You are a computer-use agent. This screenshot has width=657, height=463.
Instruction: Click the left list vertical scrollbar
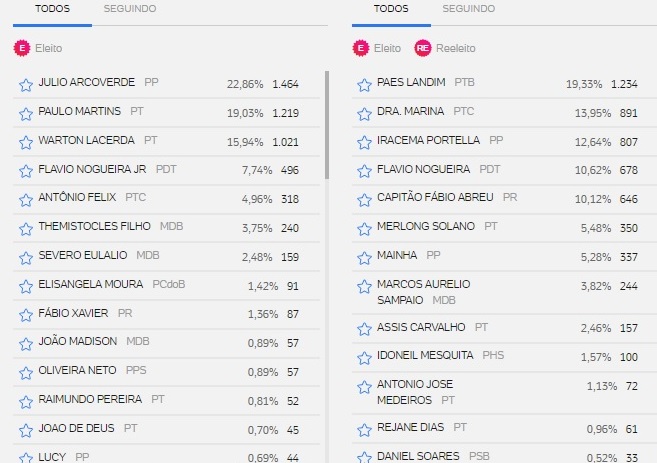(327, 125)
